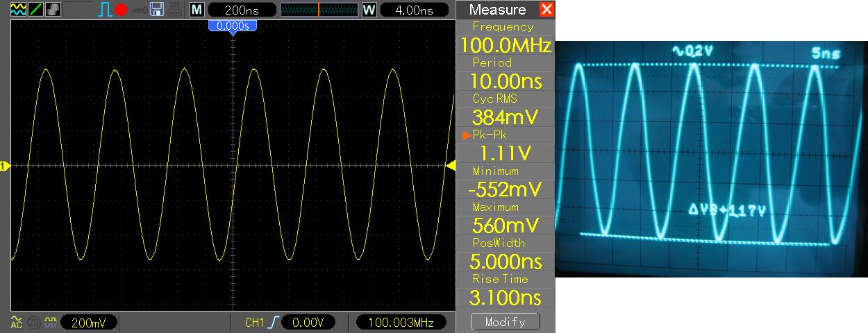Viewport: 868px width, 333px height.
Task: Click the 5.000ns positive width value
Action: point(506,262)
